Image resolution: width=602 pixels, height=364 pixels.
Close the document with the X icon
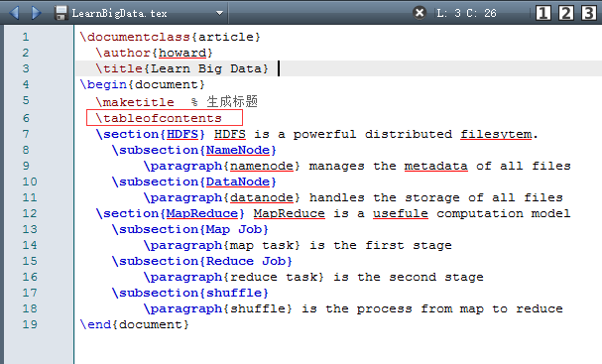point(420,13)
